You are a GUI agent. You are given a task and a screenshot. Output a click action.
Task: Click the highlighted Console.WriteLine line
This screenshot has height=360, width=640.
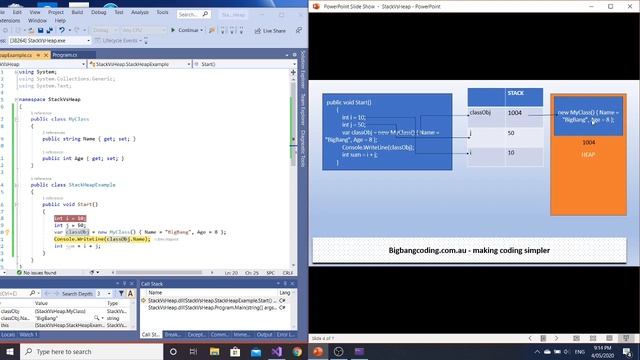[x=102, y=239]
